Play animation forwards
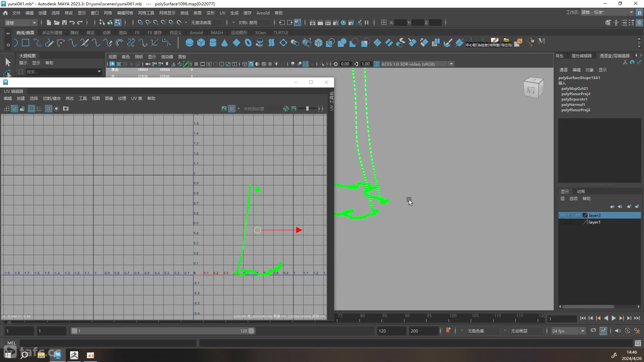This screenshot has width=644, height=362. 613,318
